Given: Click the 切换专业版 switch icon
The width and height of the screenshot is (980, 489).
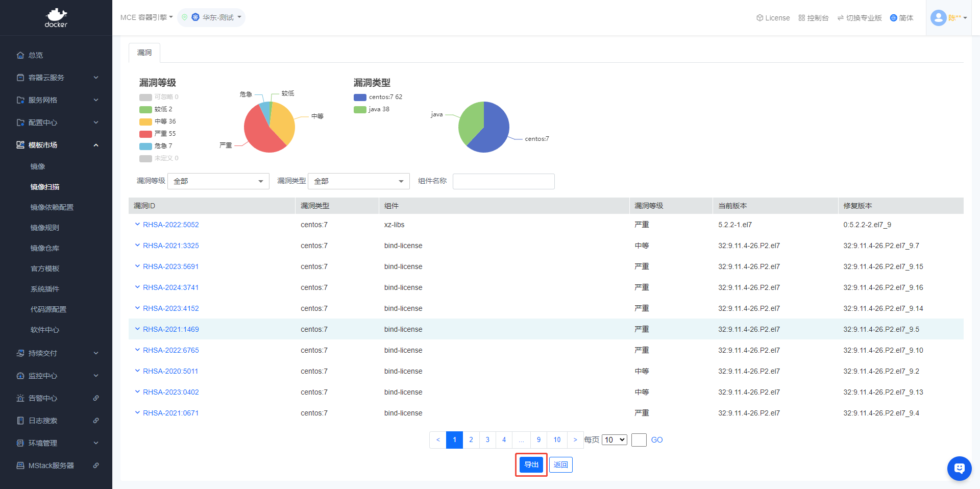Looking at the screenshot, I should click(x=841, y=18).
